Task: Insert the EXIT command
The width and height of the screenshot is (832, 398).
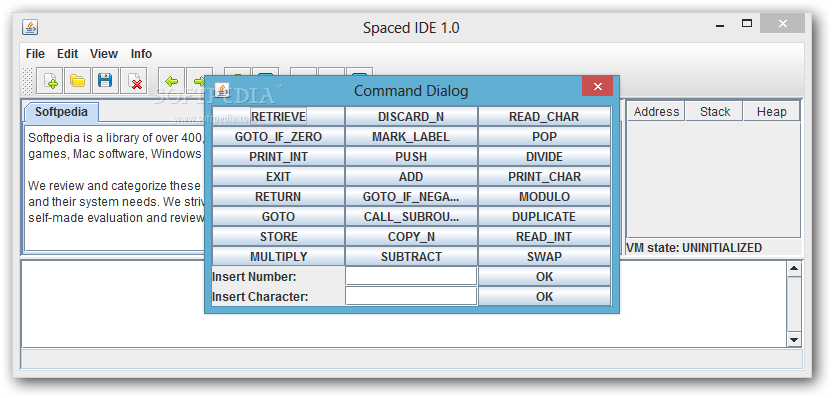Action: coord(279,176)
